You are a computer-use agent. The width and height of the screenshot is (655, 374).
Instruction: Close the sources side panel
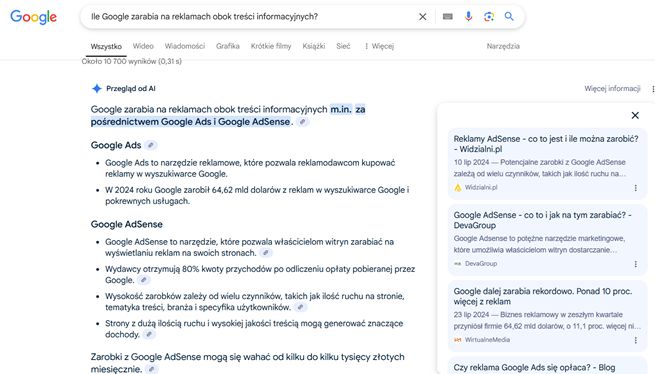point(635,115)
